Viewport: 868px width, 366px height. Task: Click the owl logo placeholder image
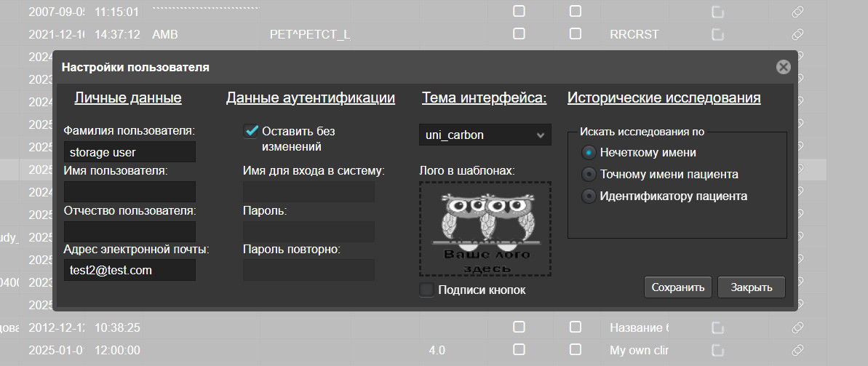pos(485,228)
